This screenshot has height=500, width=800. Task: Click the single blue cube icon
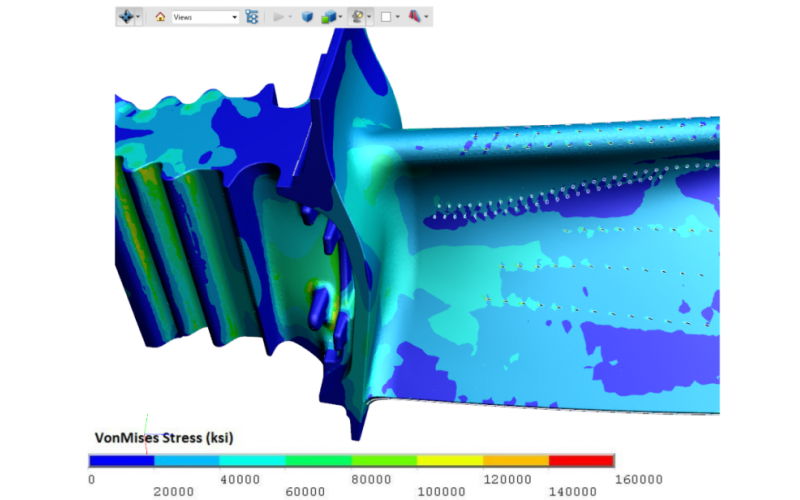tap(307, 17)
